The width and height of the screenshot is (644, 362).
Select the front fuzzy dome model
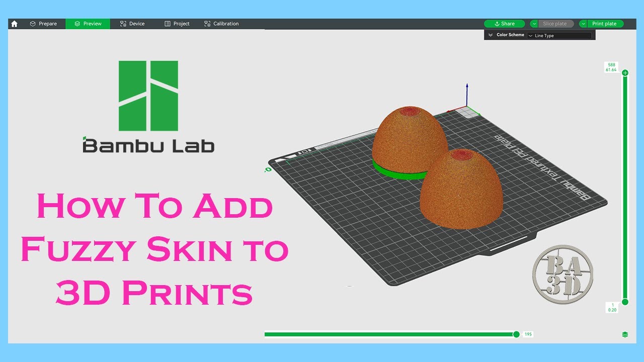461,190
